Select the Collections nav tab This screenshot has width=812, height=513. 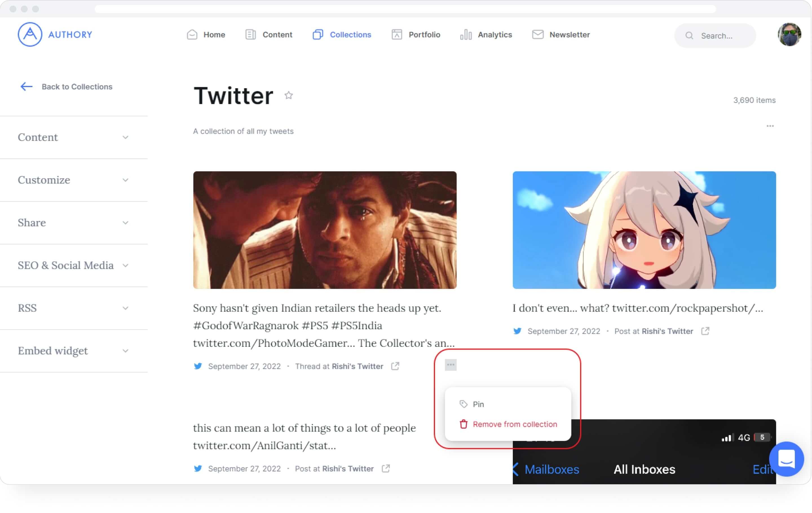coord(342,34)
